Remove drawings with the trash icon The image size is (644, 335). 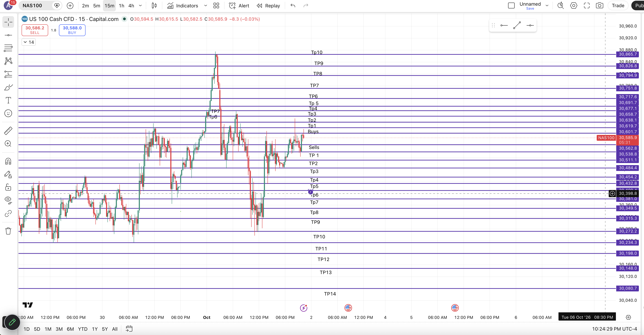pyautogui.click(x=8, y=231)
